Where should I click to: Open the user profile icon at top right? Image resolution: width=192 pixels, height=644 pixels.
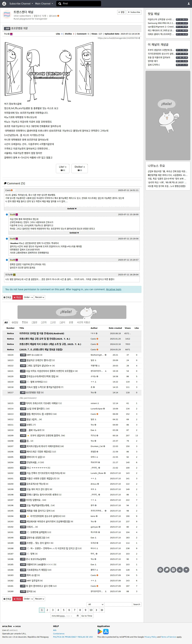point(189,3)
